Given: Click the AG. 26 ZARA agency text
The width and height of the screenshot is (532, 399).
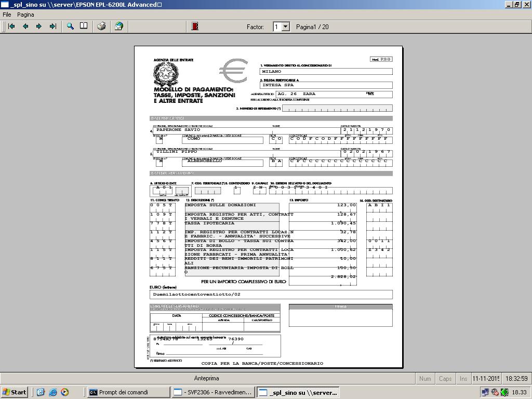Looking at the screenshot, I should click(297, 94).
